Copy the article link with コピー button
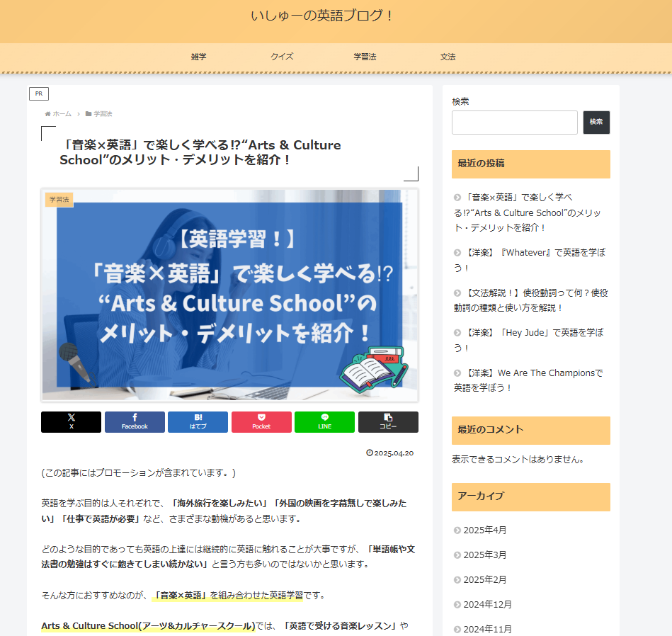The image size is (672, 636). pos(388,422)
